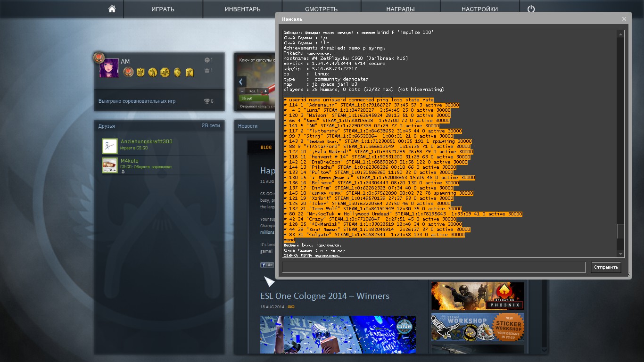Decrease capsule key quantity with minus
Screen dimensions: 644x362
pyautogui.click(x=242, y=91)
